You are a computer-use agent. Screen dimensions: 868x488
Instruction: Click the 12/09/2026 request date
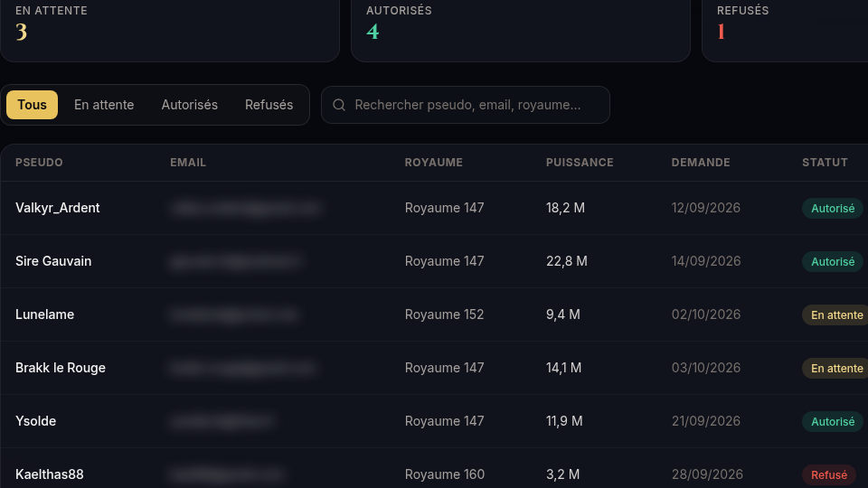(706, 208)
